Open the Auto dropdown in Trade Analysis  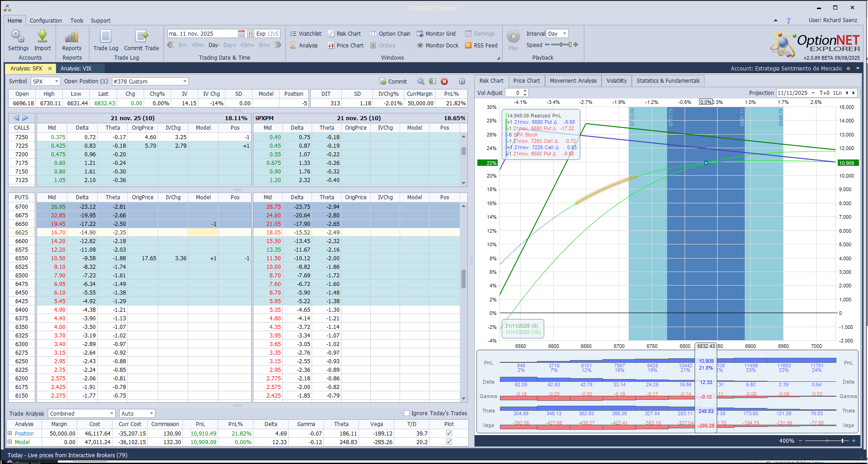pos(151,413)
